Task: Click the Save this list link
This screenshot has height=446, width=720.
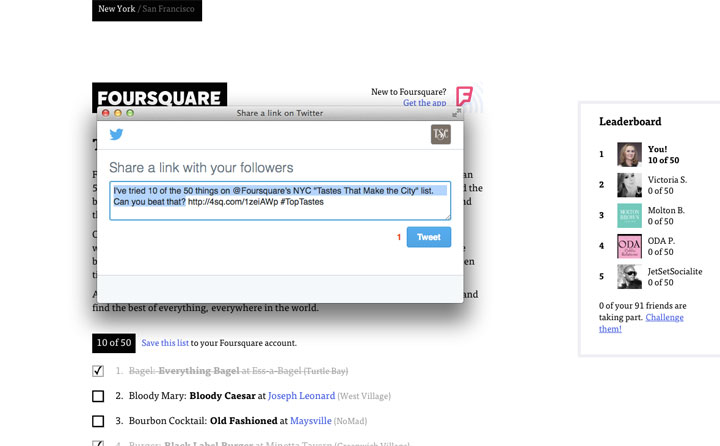Action: pyautogui.click(x=165, y=343)
